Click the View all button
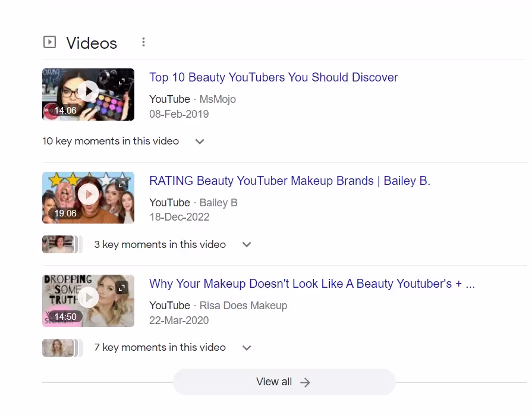This screenshot has width=532, height=415. (x=284, y=382)
